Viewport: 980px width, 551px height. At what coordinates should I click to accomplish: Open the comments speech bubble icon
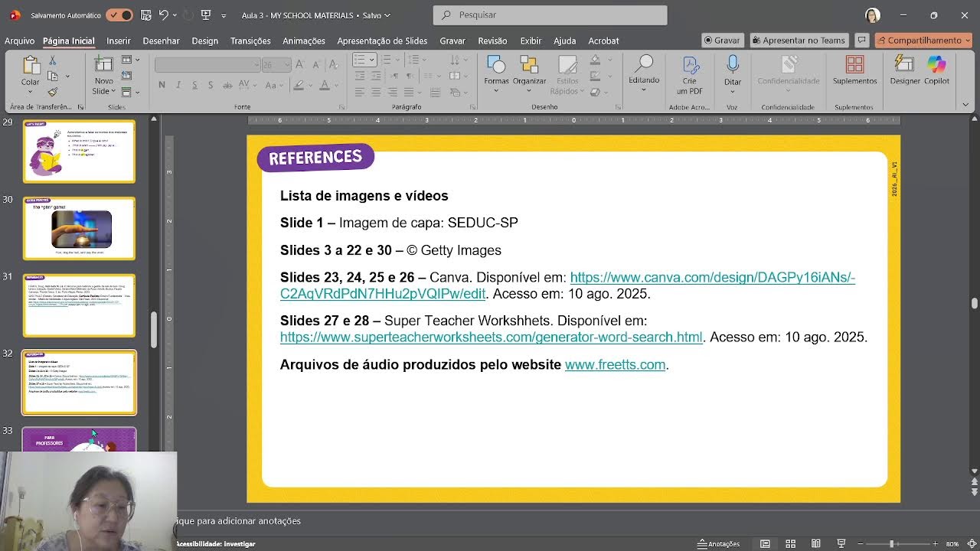coord(861,41)
